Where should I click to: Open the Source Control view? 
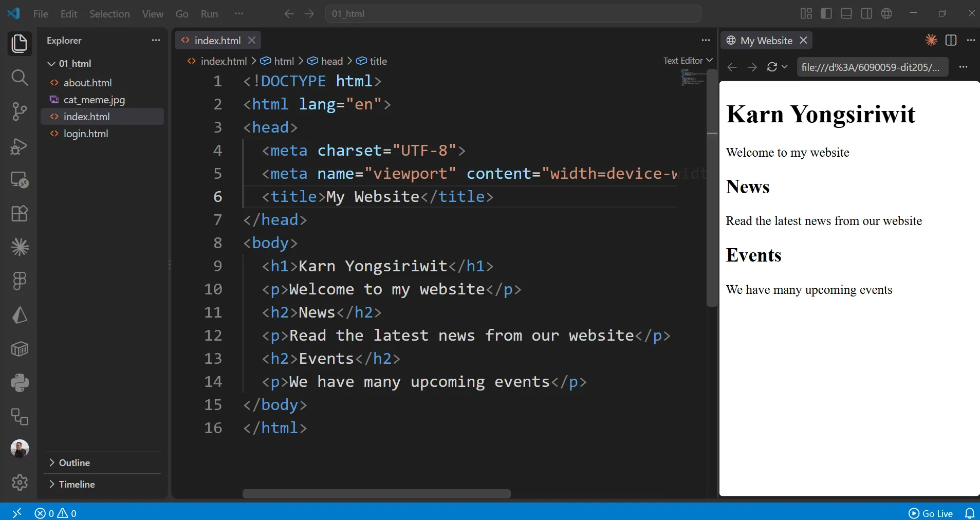[20, 112]
